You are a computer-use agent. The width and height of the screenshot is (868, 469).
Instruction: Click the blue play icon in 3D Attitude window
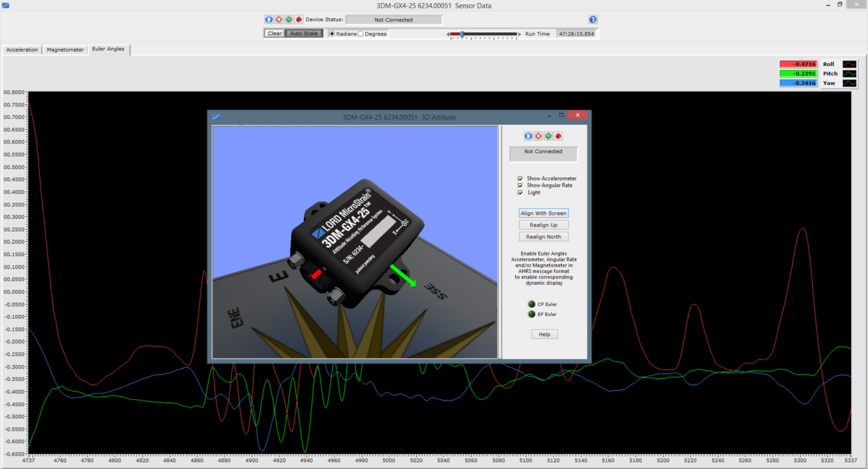(528, 136)
